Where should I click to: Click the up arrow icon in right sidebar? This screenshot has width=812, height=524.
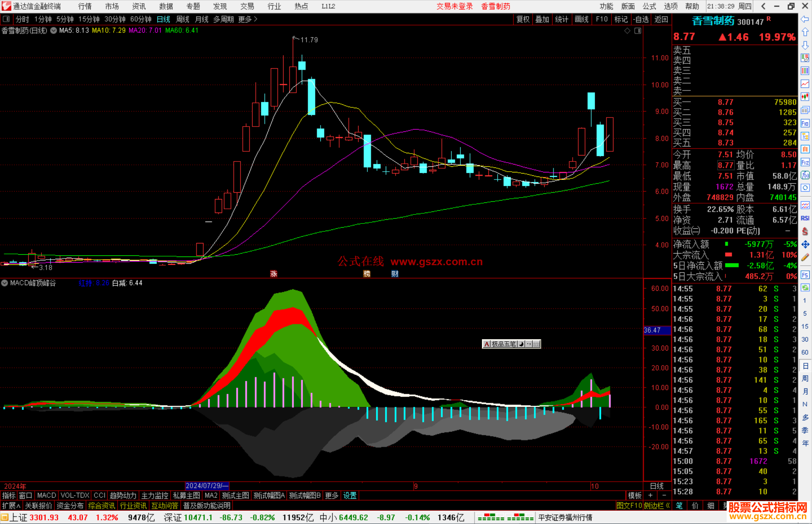pos(805,32)
